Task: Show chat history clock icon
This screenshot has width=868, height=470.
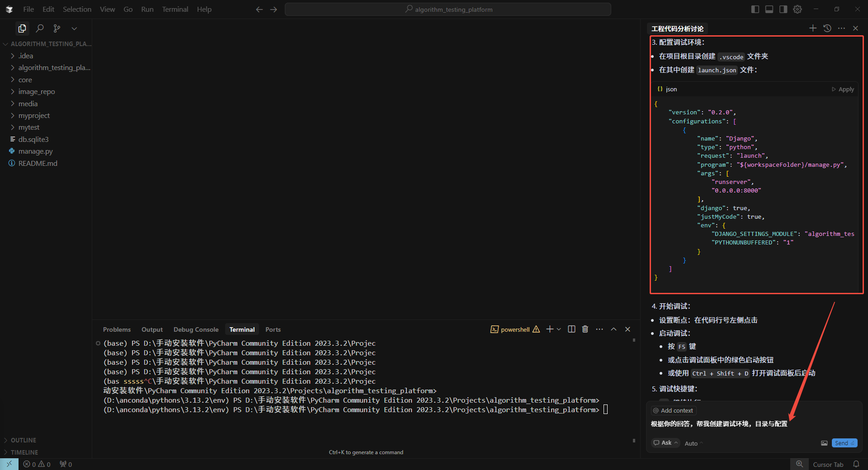Action: click(x=827, y=28)
